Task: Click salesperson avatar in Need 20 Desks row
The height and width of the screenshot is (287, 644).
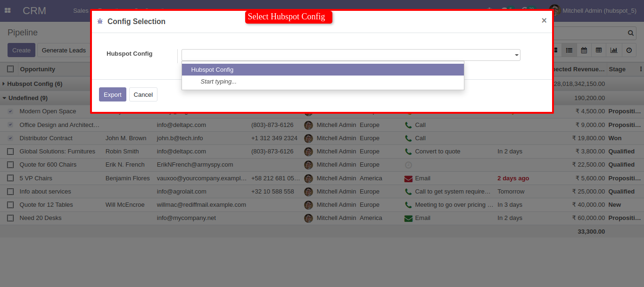Action: point(308,218)
